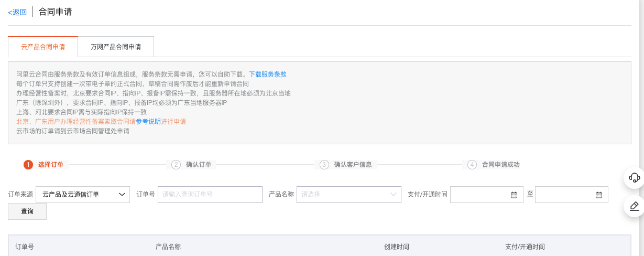The width and height of the screenshot is (644, 256).
Task: Click the customer service headset icon
Action: [x=634, y=177]
